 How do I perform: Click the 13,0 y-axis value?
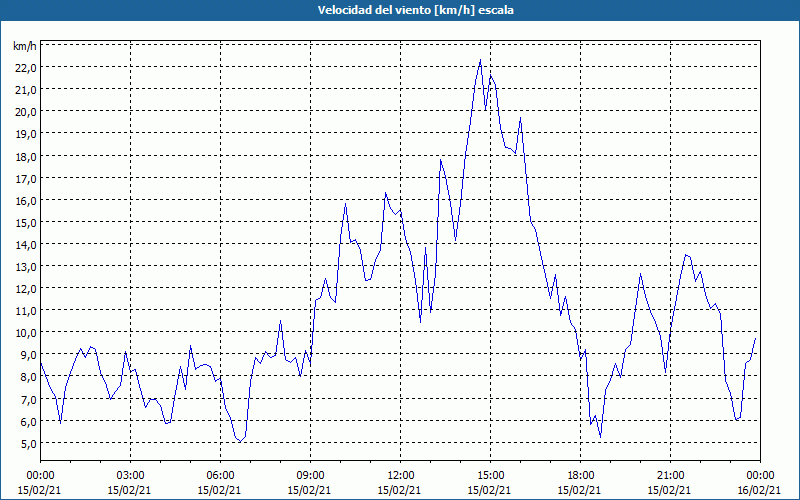pos(27,267)
